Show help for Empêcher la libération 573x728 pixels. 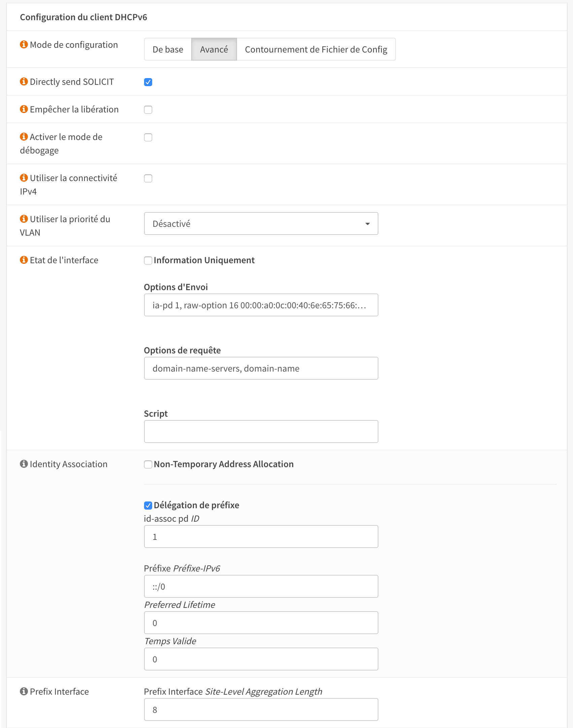(24, 109)
